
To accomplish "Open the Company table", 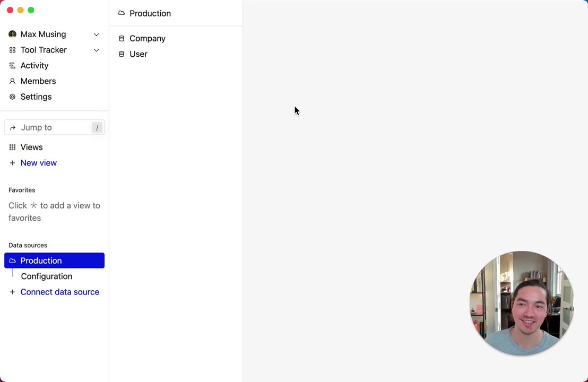I will [148, 39].
